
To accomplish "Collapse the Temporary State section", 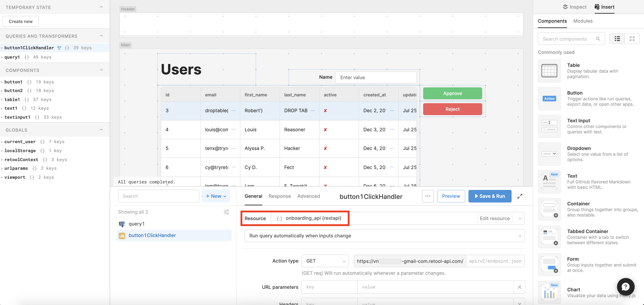I will click(x=101, y=7).
